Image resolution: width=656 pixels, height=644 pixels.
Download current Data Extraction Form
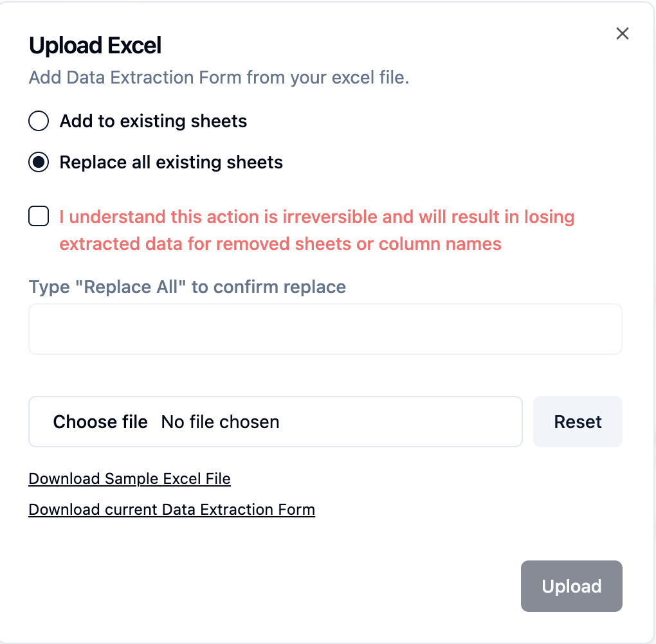172,510
